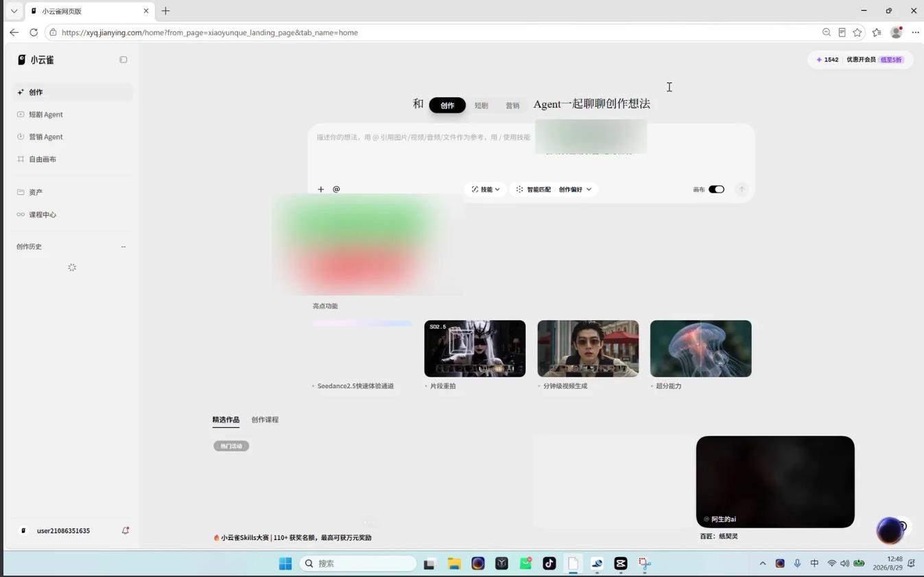The width and height of the screenshot is (924, 577).
Task: Click the microphone tray icon
Action: [x=797, y=563]
